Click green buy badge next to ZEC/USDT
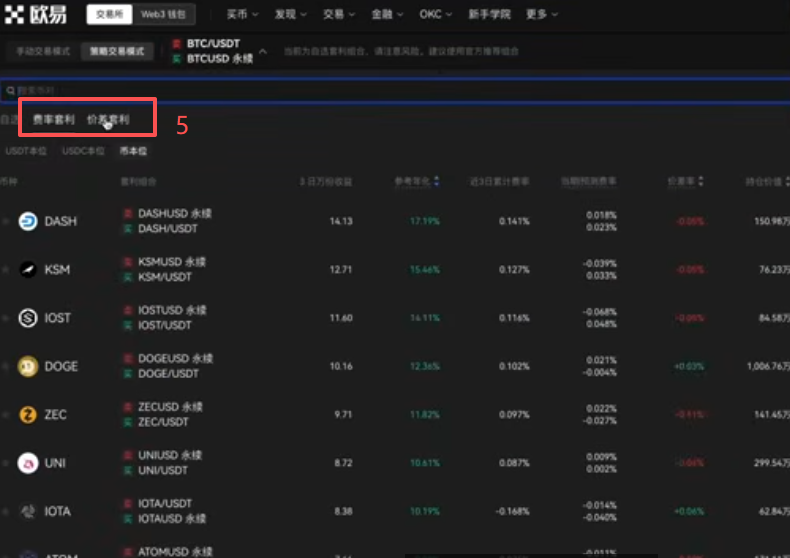Viewport: 790px width, 558px height. (x=128, y=422)
